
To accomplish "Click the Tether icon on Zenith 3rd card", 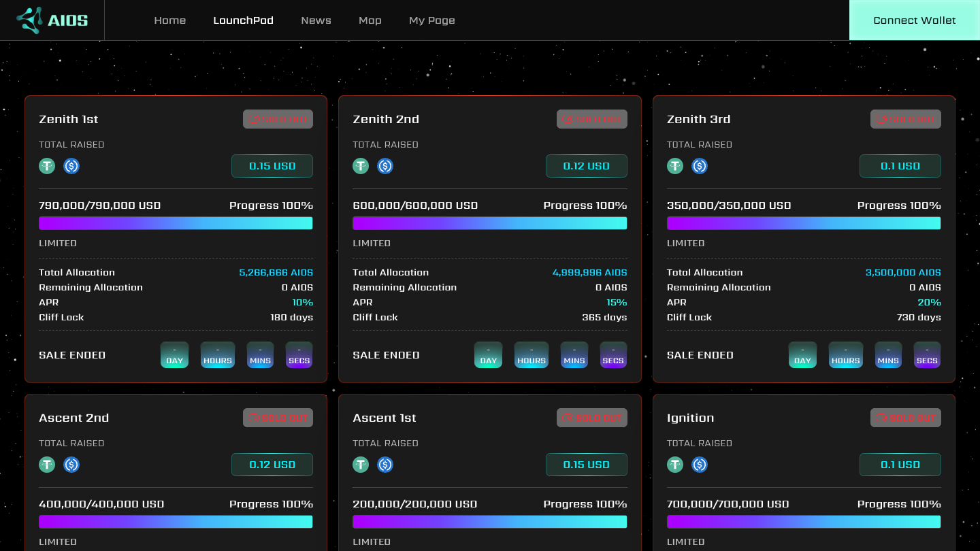I will [675, 166].
